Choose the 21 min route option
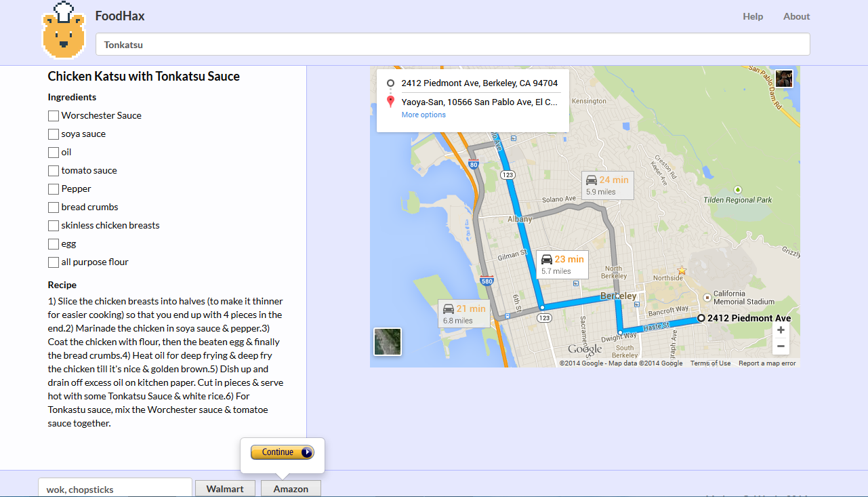This screenshot has width=868, height=497. tap(463, 314)
